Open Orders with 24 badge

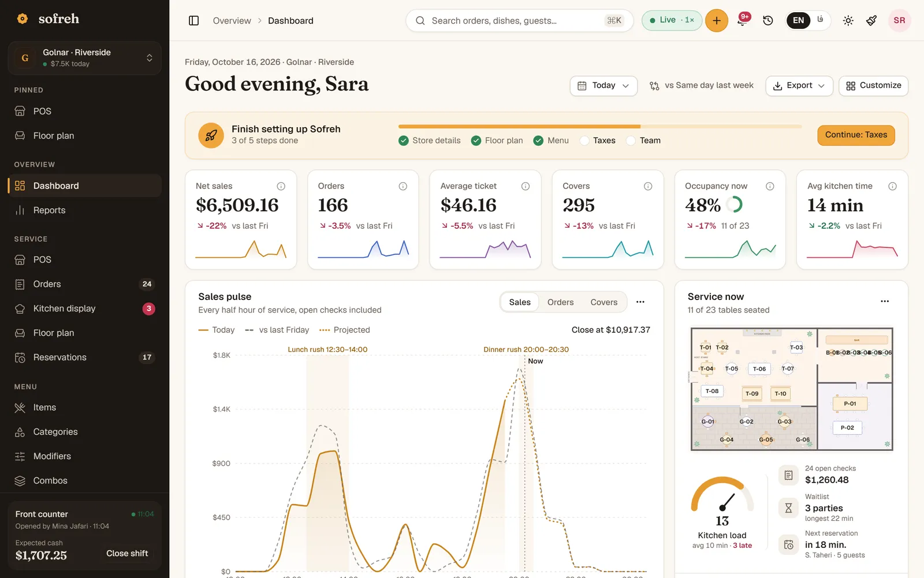tap(84, 284)
